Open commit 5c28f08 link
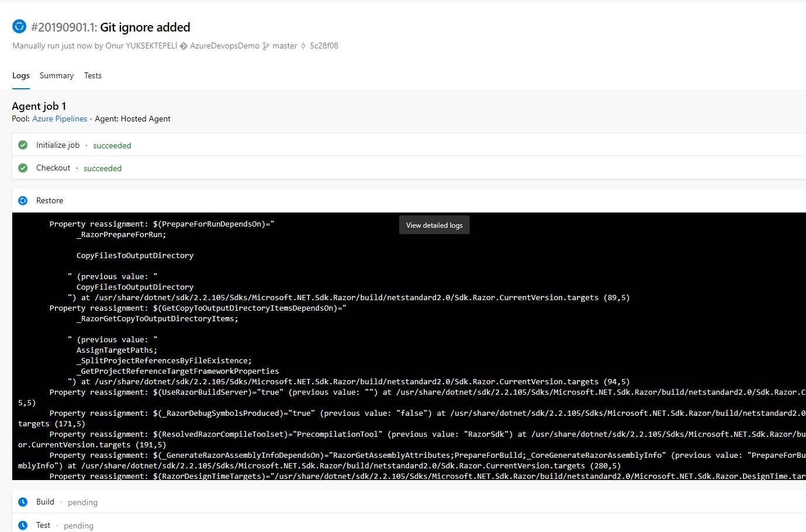 point(324,46)
